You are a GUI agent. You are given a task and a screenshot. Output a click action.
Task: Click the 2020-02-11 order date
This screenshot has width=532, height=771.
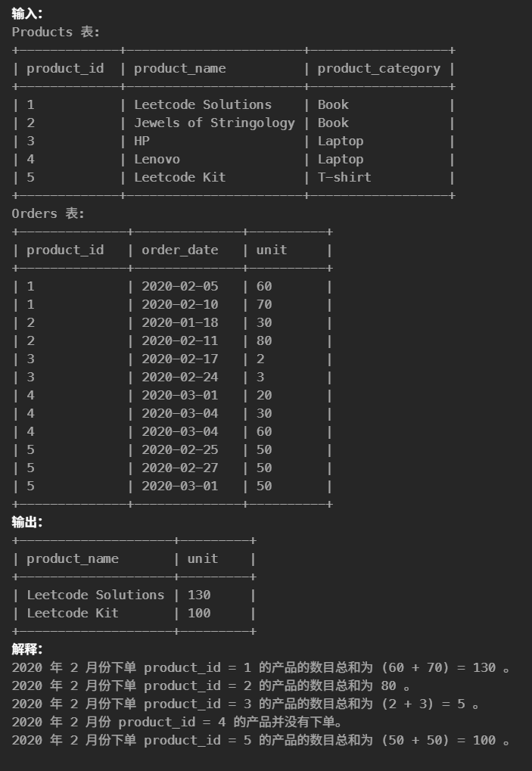[x=179, y=340]
